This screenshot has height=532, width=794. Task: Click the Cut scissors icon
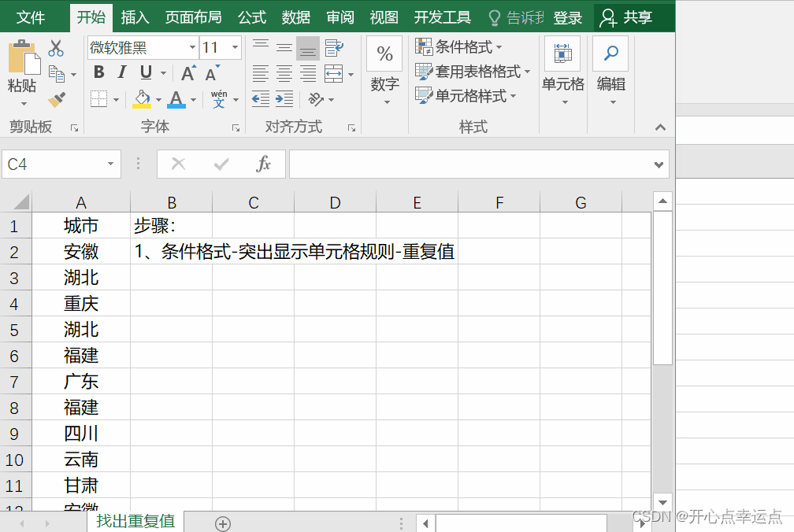(56, 49)
